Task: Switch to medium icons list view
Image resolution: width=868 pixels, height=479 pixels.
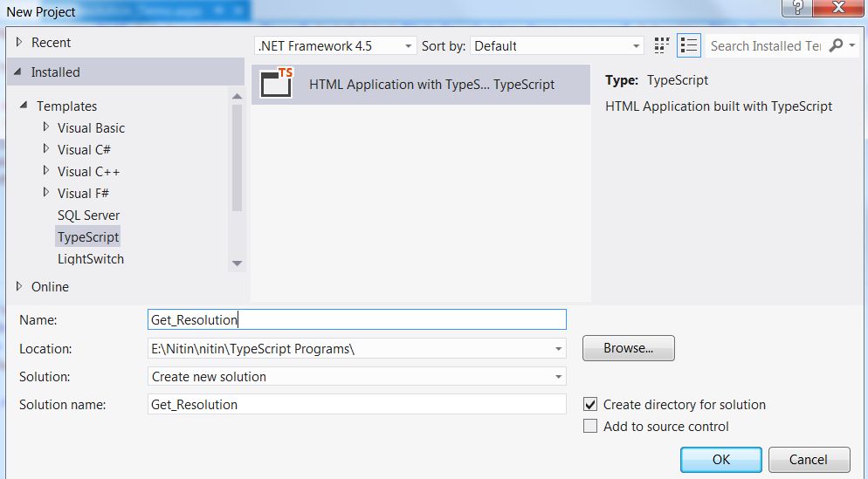Action: coord(689,45)
